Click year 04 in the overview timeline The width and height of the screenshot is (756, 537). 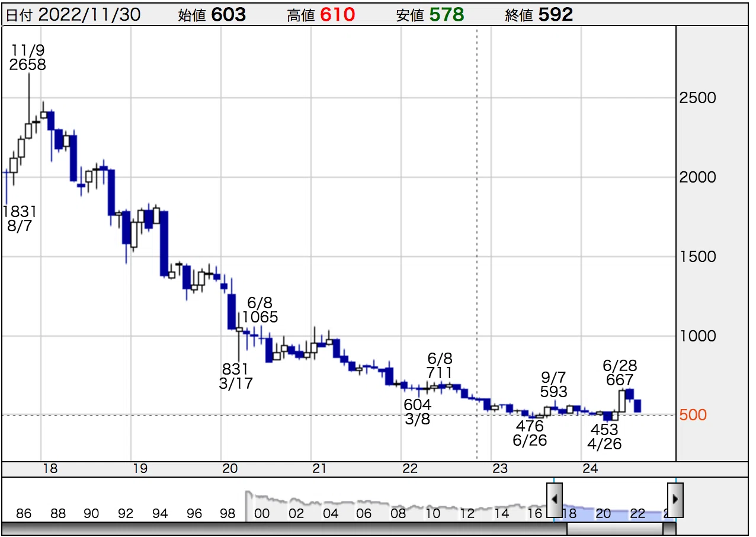point(331,513)
